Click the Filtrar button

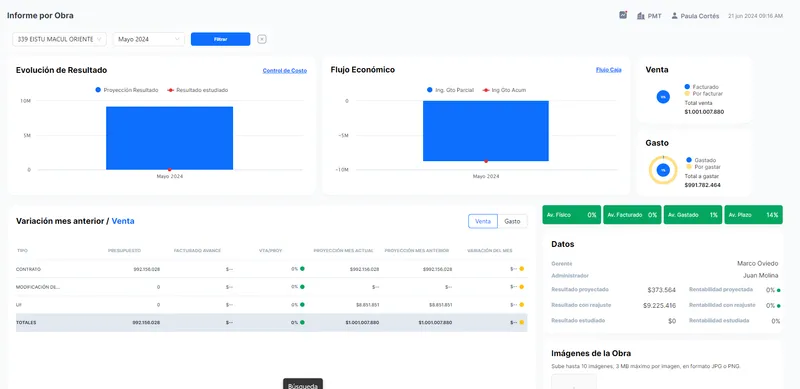[220, 39]
